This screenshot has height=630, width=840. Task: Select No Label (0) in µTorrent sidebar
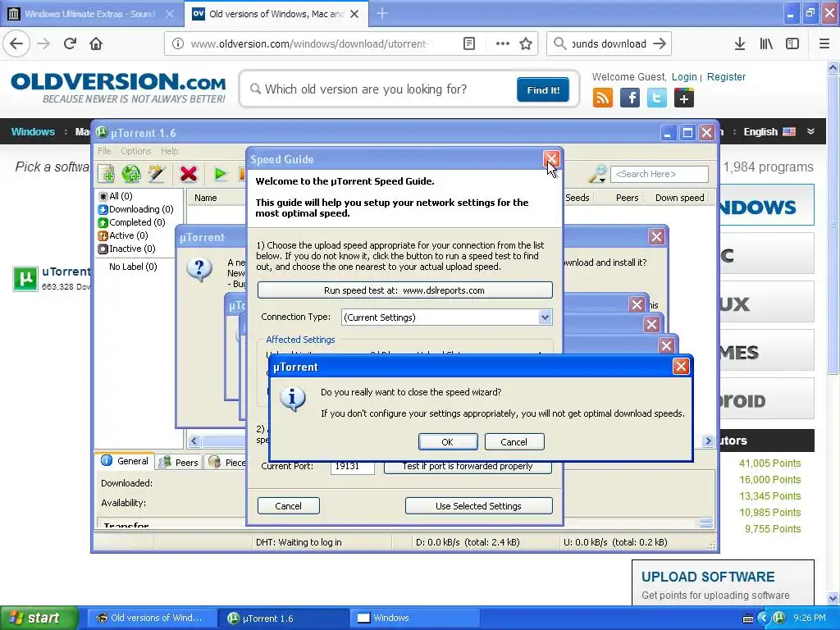point(133,267)
